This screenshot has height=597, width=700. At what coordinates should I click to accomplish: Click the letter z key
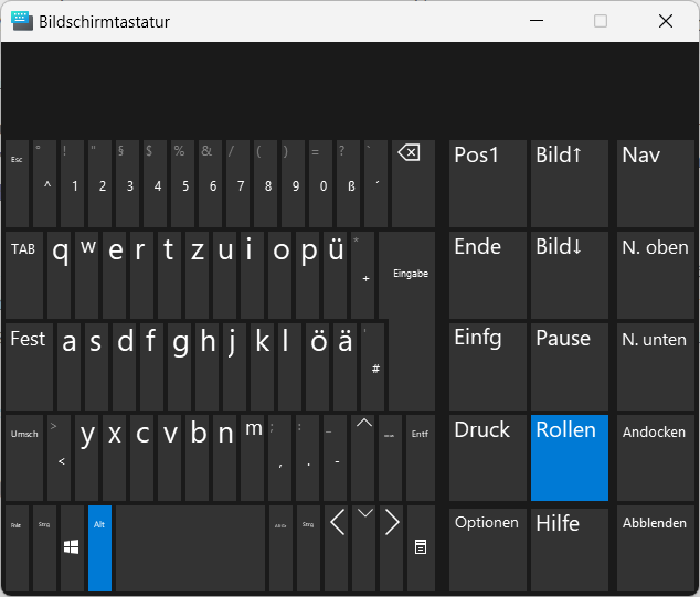[x=197, y=275]
